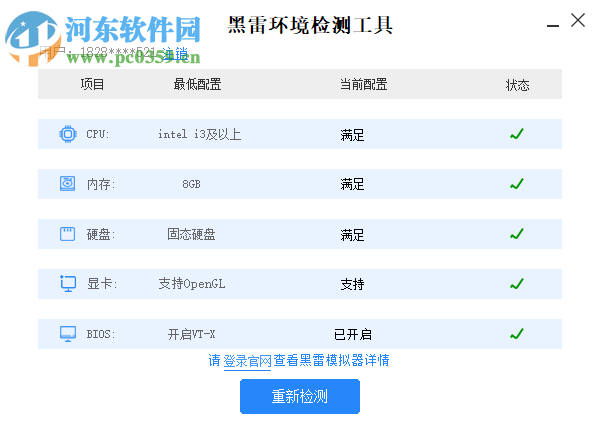Click the memory (内存) icon
Screen dimensions: 600x434
tap(67, 184)
